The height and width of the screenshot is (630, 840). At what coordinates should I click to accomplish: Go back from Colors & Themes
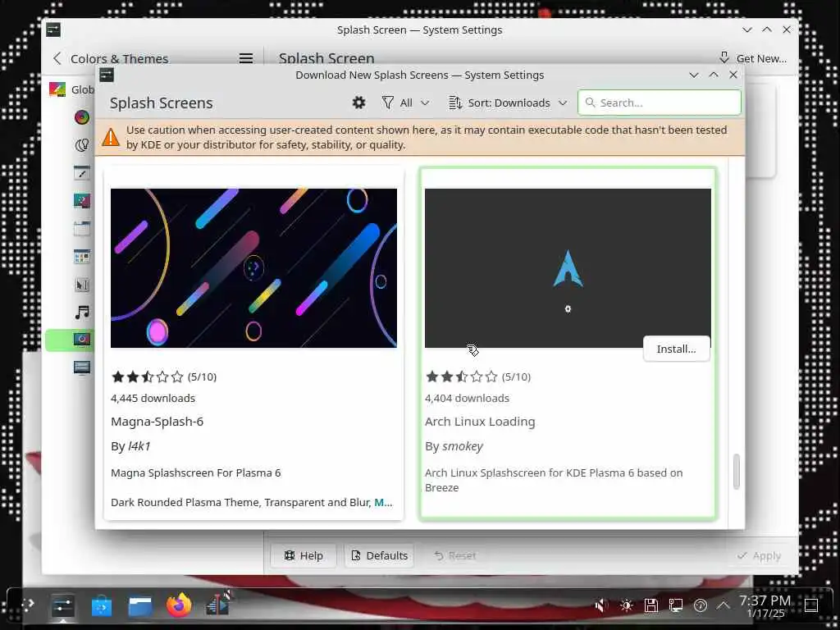click(x=57, y=58)
